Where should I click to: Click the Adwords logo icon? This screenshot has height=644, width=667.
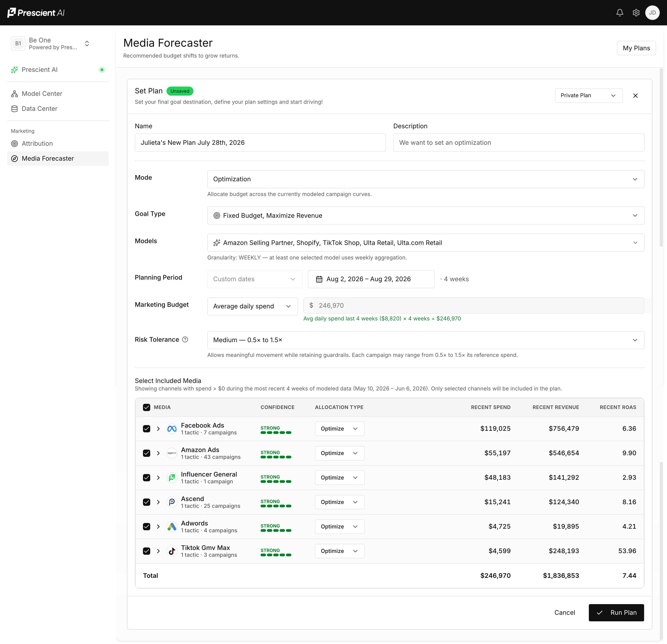[172, 527]
